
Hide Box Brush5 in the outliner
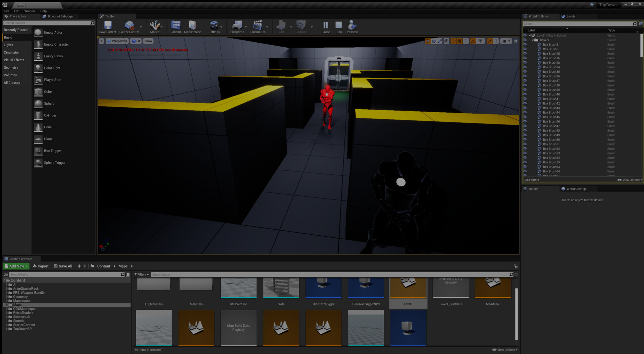pyautogui.click(x=525, y=49)
